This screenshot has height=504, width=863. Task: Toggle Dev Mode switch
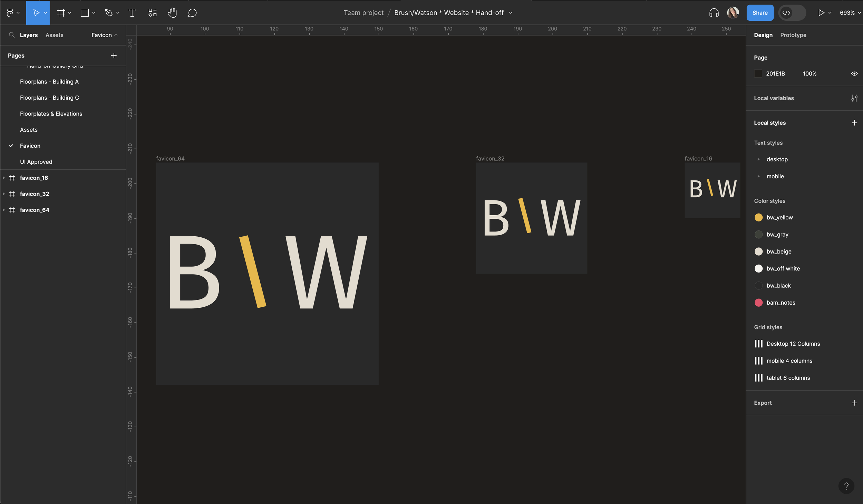(792, 13)
